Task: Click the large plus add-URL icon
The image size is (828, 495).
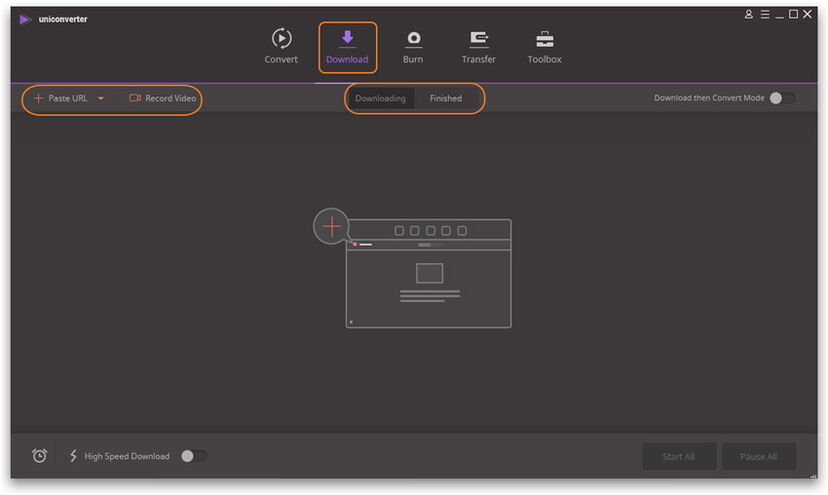Action: pos(331,227)
